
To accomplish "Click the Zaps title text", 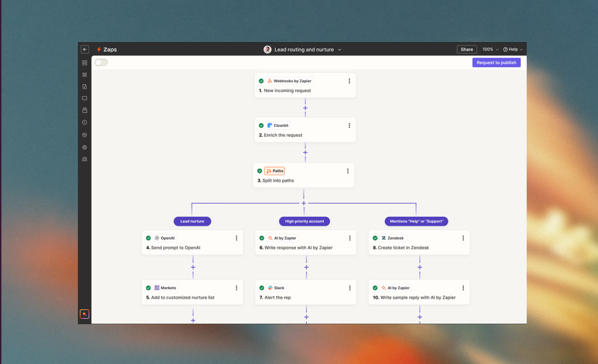I will [x=110, y=49].
